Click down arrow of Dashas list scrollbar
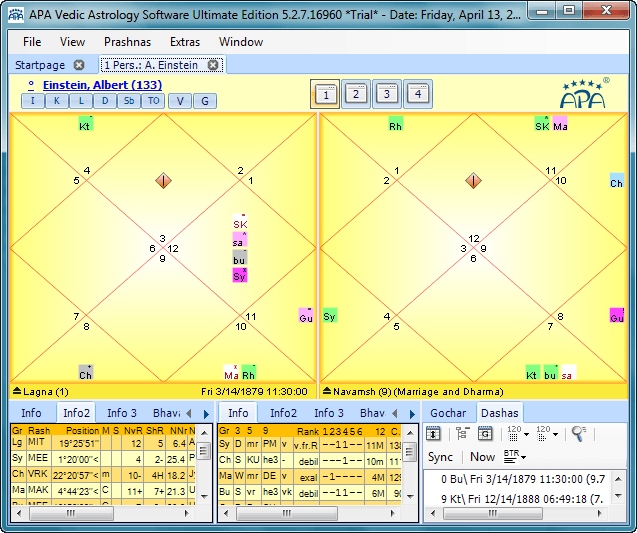Image resolution: width=637 pixels, height=533 pixels. pos(618,496)
